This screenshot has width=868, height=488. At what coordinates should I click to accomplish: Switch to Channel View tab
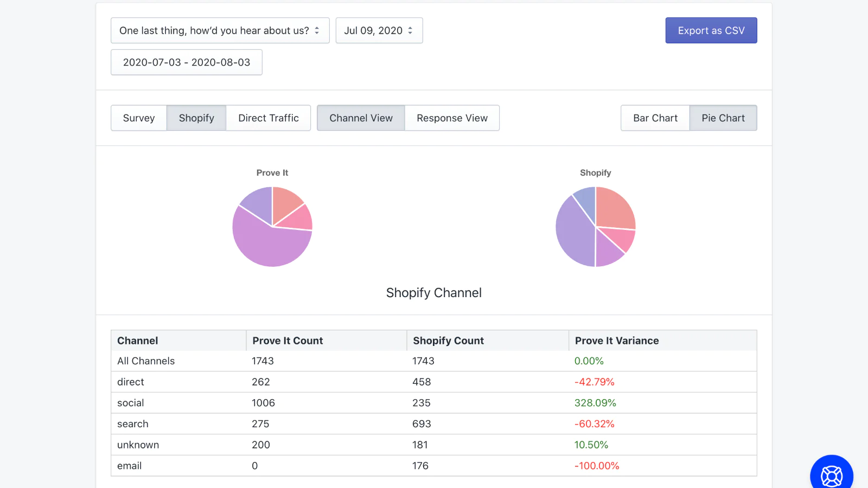[x=361, y=118]
